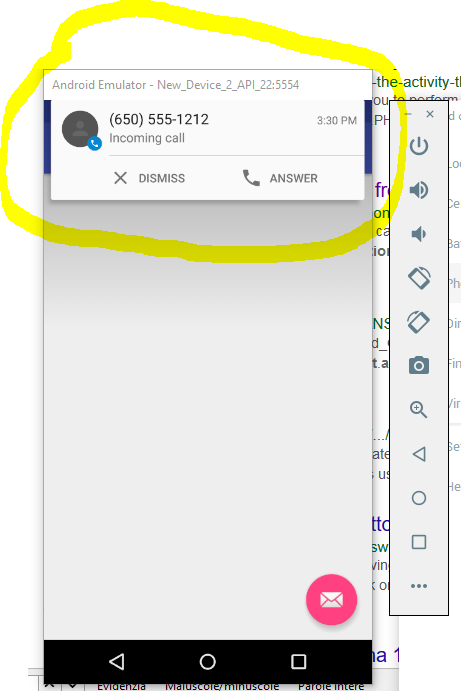Activate the zoom magnifier tool
This screenshot has width=461, height=691.
click(x=419, y=410)
